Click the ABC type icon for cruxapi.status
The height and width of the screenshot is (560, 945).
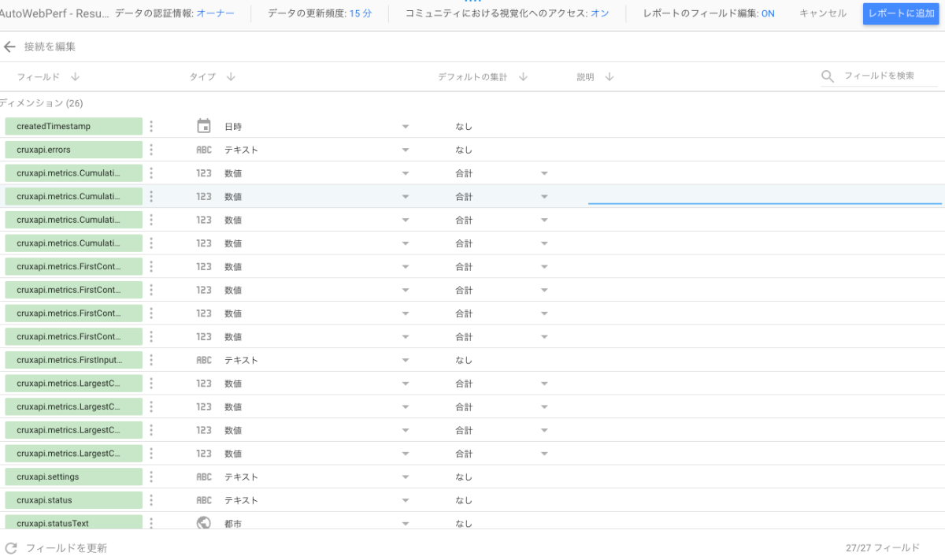pyautogui.click(x=204, y=500)
